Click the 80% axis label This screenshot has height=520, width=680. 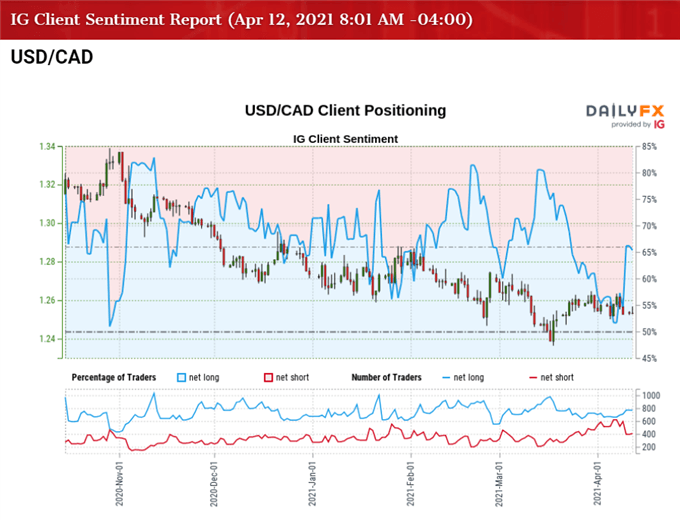coord(649,173)
